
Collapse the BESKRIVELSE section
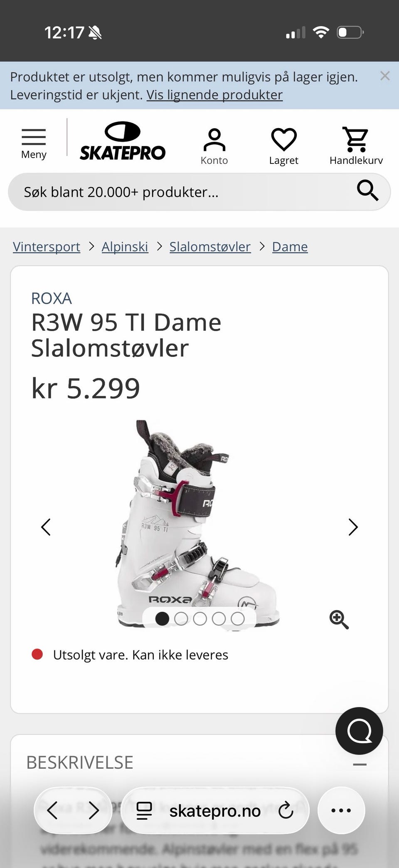360,764
